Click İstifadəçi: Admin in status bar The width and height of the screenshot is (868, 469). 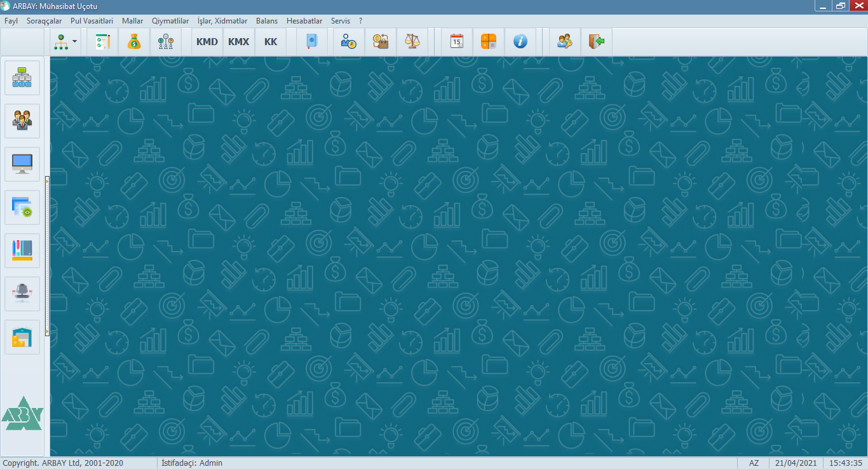coord(192,463)
